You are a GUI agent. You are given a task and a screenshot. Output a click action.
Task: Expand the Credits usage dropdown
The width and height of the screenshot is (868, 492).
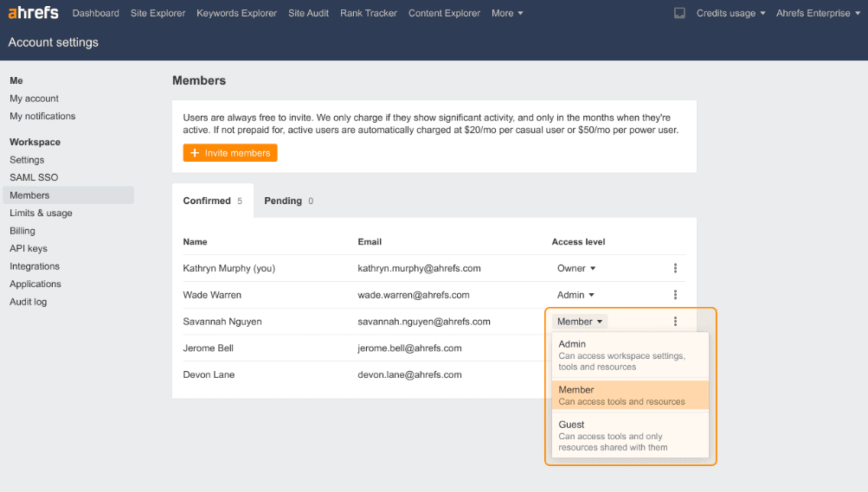click(730, 13)
